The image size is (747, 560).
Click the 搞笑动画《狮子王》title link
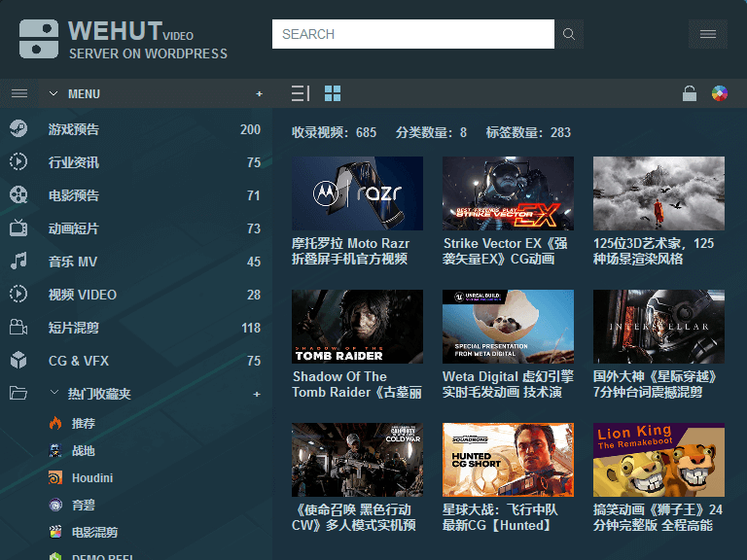click(658, 517)
